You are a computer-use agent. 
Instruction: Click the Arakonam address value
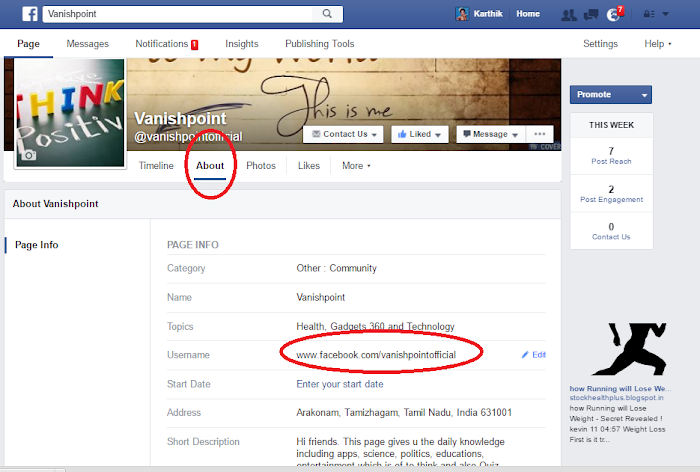click(404, 413)
